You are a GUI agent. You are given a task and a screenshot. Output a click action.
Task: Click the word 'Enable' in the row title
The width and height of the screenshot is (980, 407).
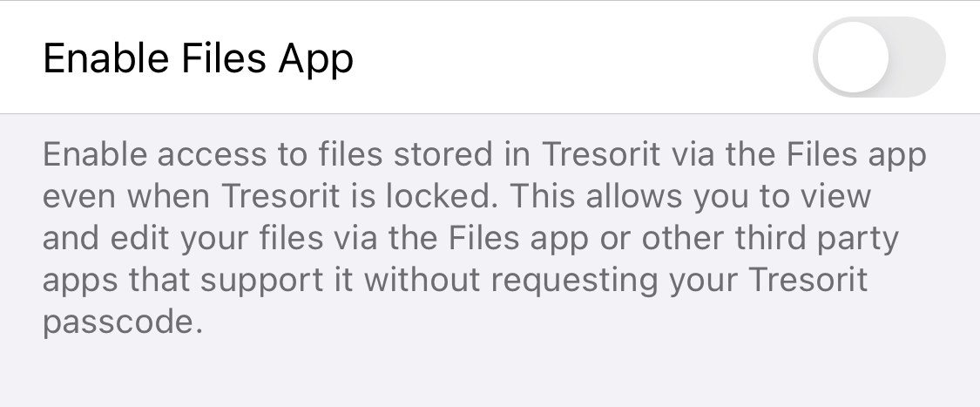106,58
